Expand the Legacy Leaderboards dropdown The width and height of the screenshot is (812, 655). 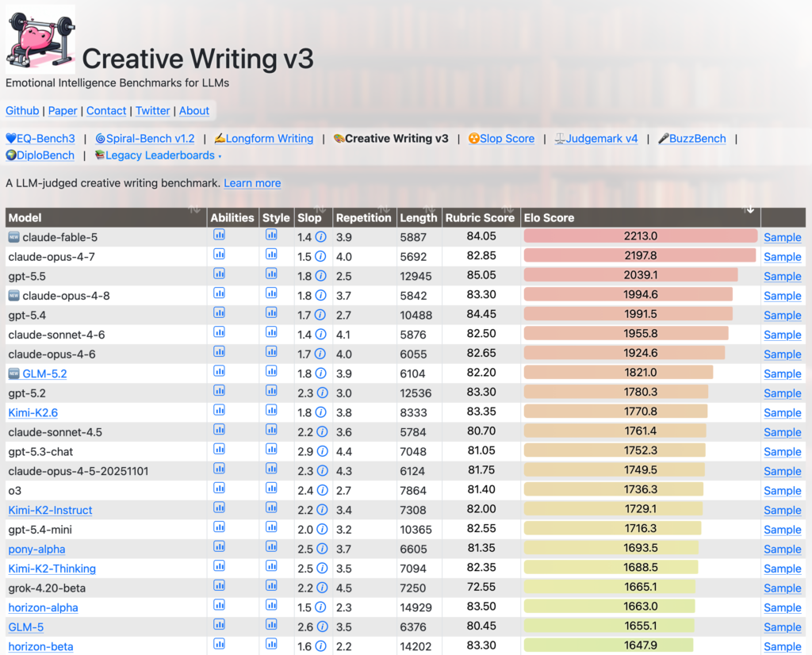click(159, 155)
